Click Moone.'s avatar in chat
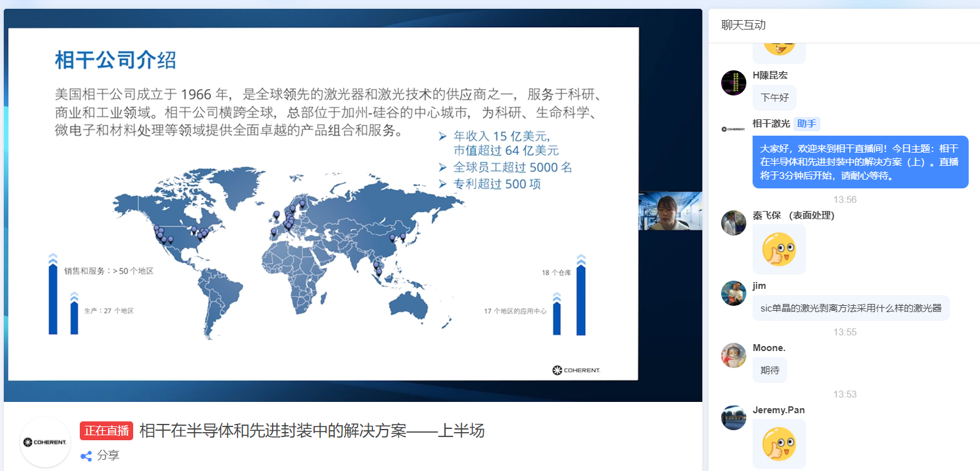980x471 pixels. point(733,355)
